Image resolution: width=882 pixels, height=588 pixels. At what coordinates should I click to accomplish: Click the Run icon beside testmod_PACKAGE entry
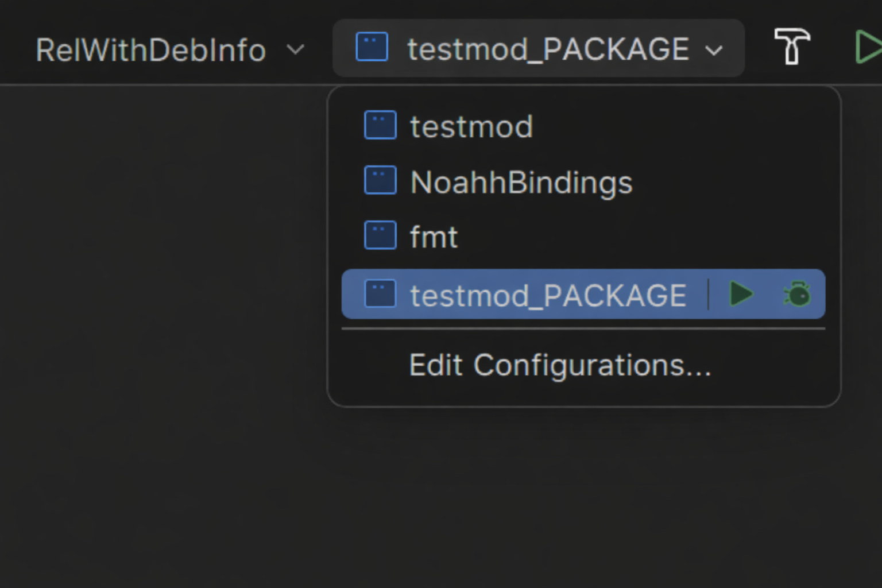[741, 295]
